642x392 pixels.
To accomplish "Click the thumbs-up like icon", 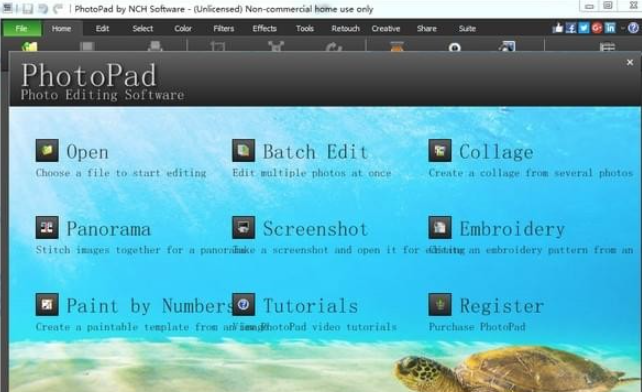I will (558, 28).
